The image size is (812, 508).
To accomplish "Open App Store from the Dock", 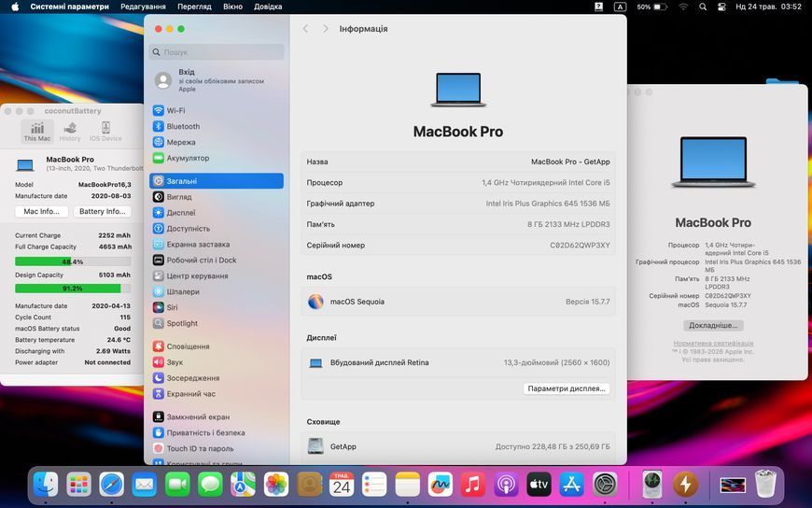I will tap(571, 485).
